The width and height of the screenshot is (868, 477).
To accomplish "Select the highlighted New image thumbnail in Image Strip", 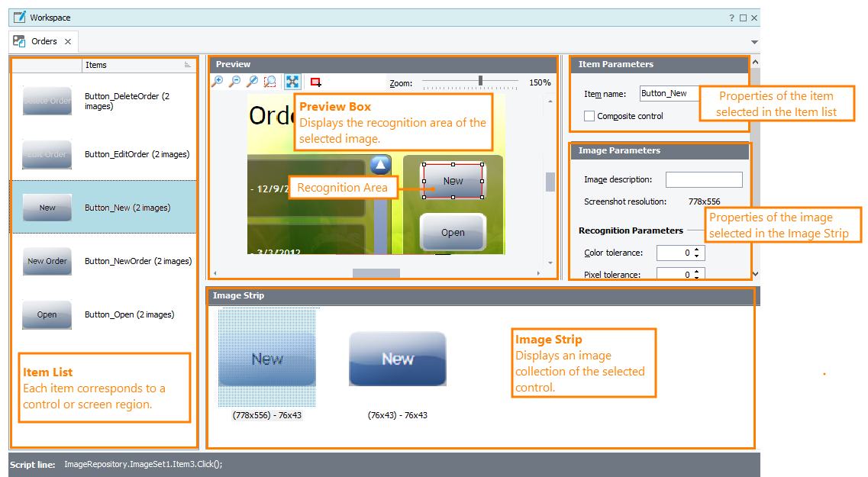I will pyautogui.click(x=267, y=357).
